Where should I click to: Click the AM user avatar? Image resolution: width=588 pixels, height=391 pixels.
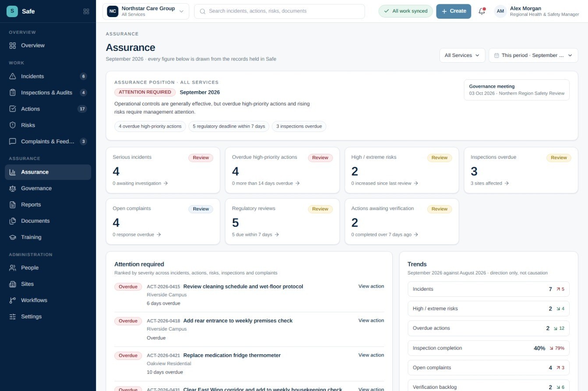[500, 11]
